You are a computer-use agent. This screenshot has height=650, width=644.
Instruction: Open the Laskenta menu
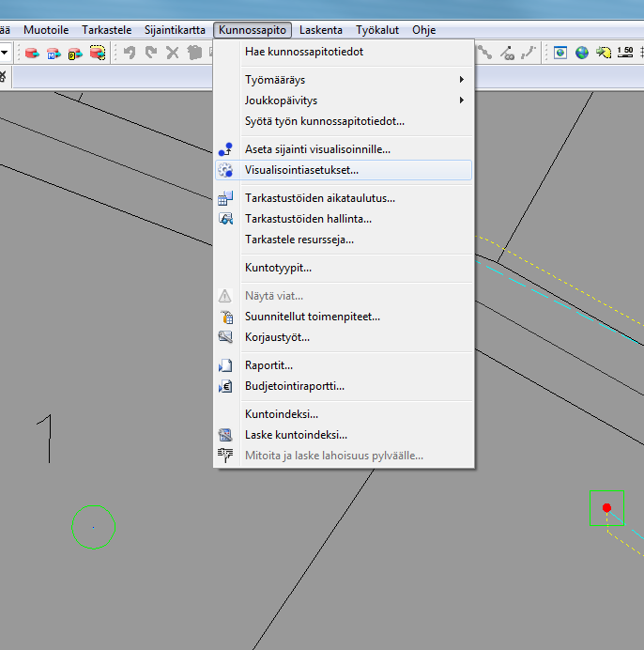pyautogui.click(x=321, y=30)
